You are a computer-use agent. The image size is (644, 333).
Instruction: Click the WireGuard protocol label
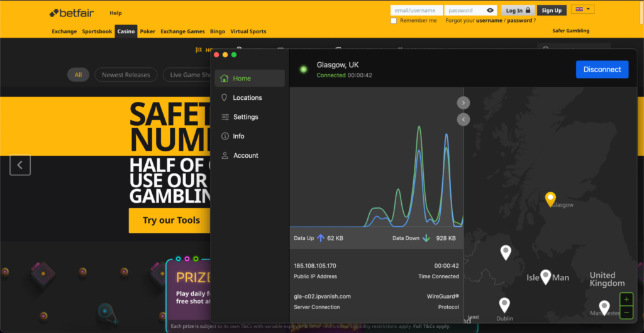click(x=443, y=296)
